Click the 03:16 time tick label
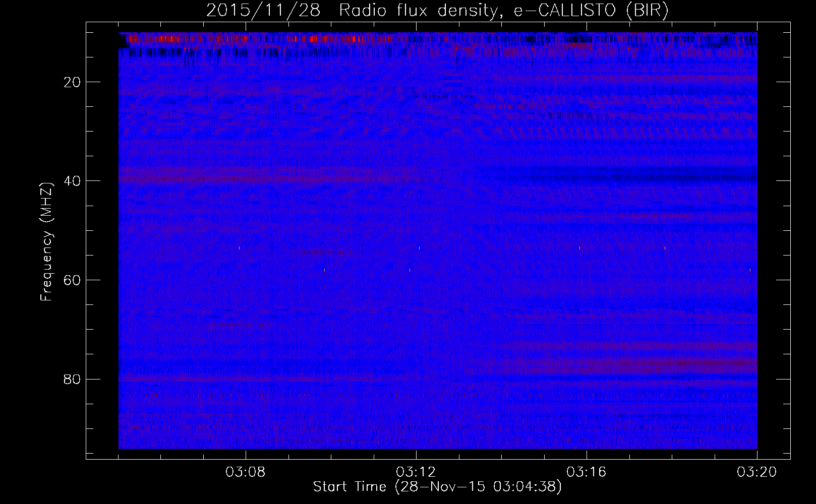Image resolution: width=816 pixels, height=504 pixels. point(587,472)
